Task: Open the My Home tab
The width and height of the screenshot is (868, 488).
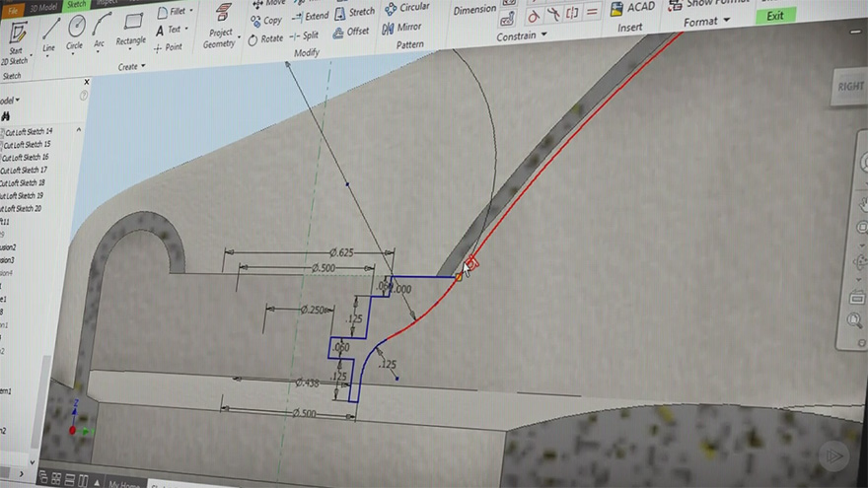Action: (x=124, y=484)
